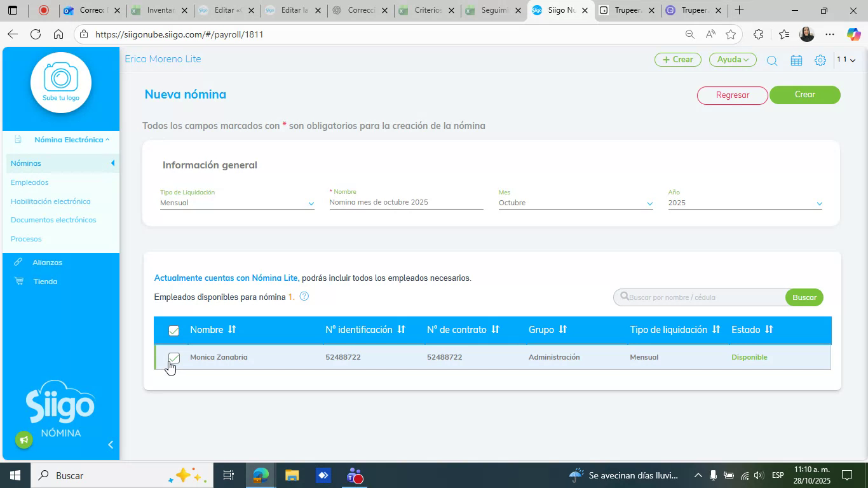This screenshot has width=868, height=488.
Task: Sort by N° identificación column arrows
Action: click(x=401, y=330)
